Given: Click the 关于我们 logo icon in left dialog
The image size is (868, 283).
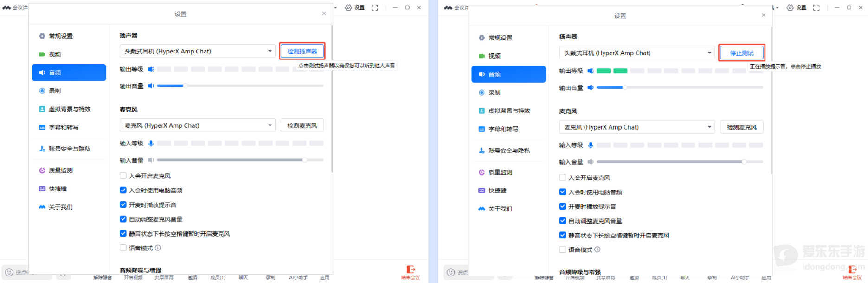Looking at the screenshot, I should pos(42,207).
